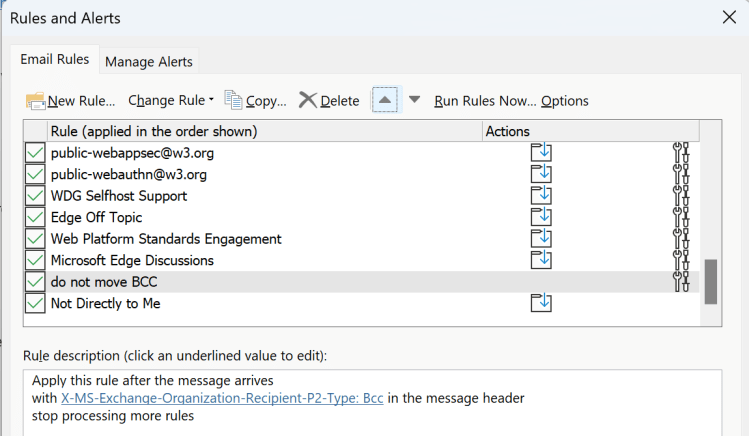Screen dimensions: 749x436
Task: Click action icon for Microsoft Edge Discussions rule
Action: coord(541,260)
